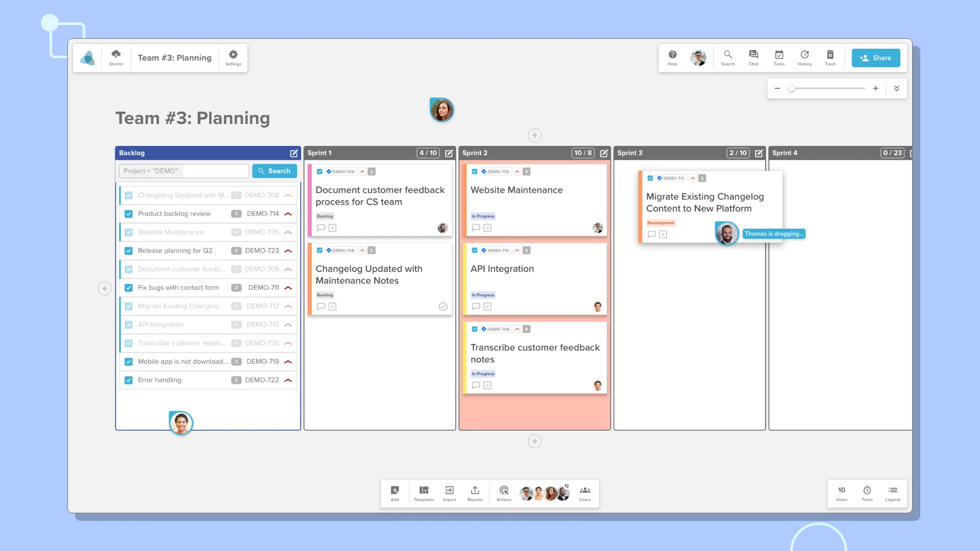Open the History icon
Viewport: 980px width, 551px height.
tap(804, 57)
